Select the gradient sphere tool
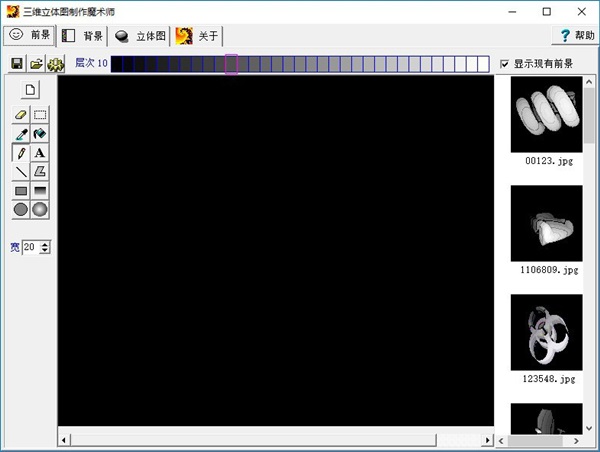 pyautogui.click(x=40, y=210)
